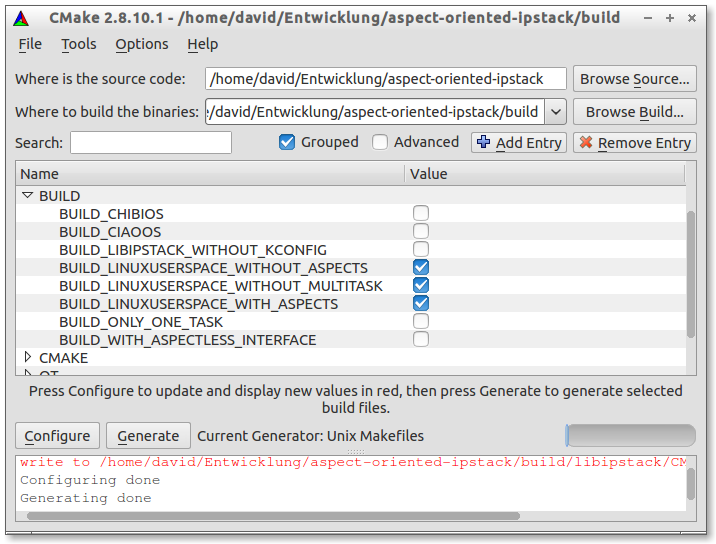Click the CMake logo icon in title bar
This screenshot has width=716, height=544.
click(21, 18)
